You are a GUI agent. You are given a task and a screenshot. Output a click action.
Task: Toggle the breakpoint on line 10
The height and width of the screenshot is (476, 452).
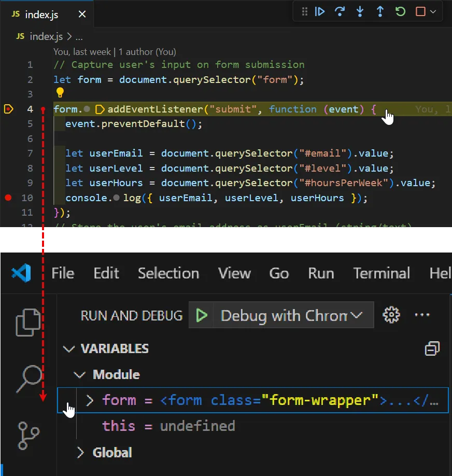tap(8, 198)
